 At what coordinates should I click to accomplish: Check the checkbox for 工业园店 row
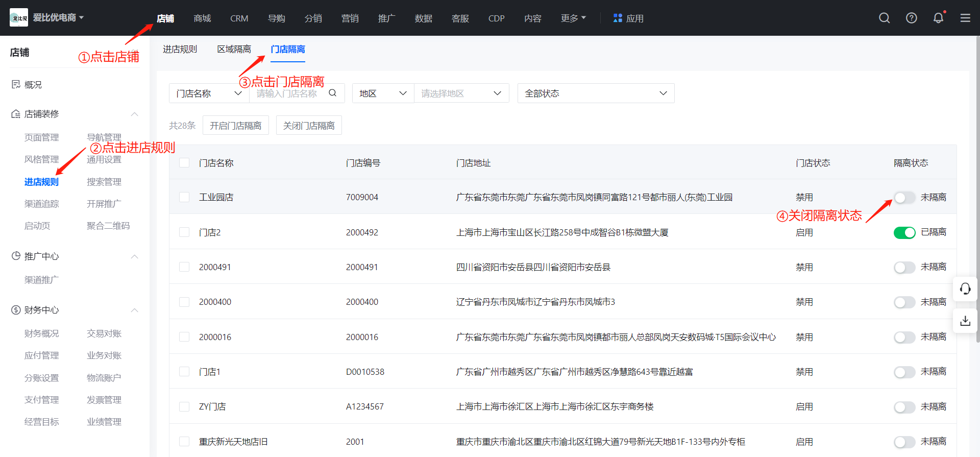coord(184,197)
